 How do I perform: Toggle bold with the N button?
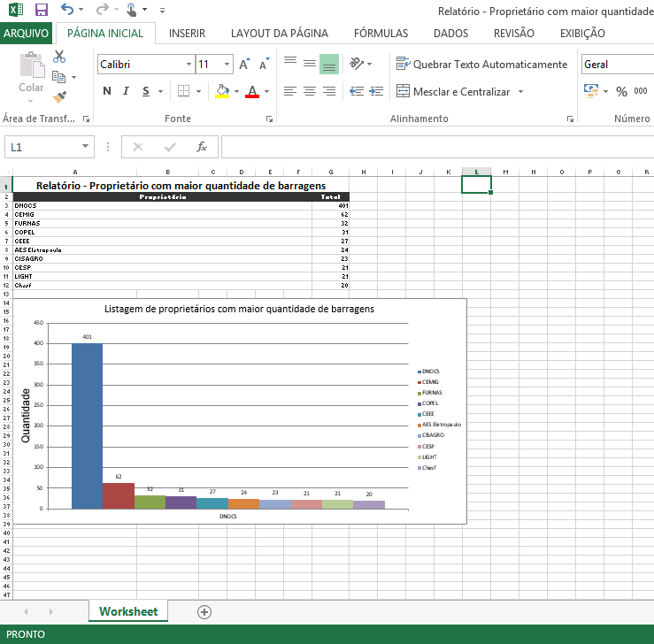tap(107, 91)
